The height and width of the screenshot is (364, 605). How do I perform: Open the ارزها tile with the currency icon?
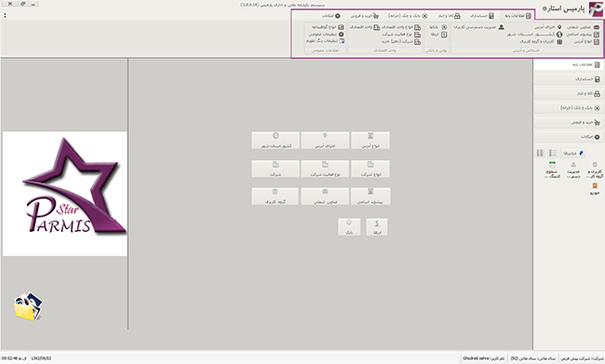(x=377, y=227)
